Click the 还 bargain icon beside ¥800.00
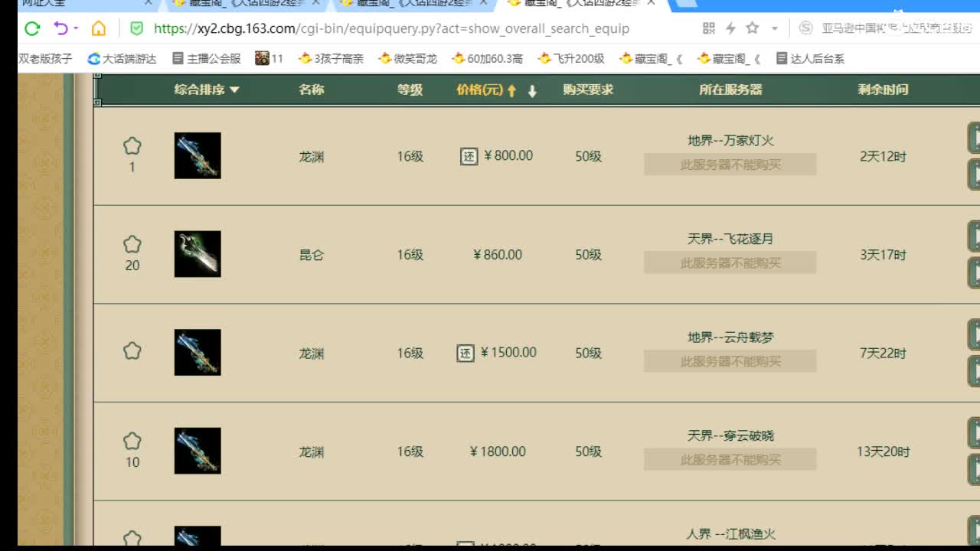980x551 pixels. click(469, 156)
